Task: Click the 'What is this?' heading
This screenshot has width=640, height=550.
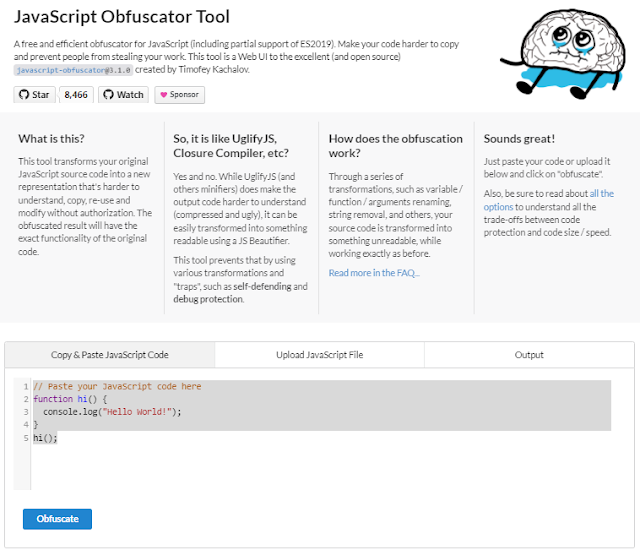Action: coord(51,139)
